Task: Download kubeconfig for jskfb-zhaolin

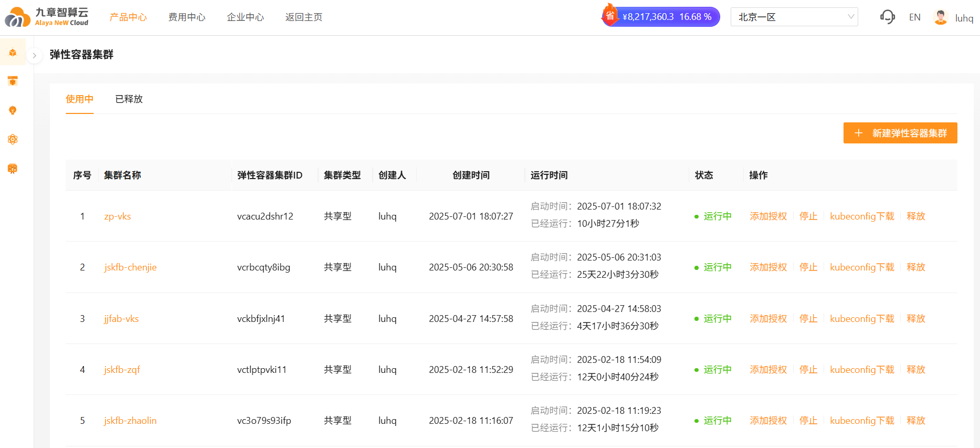Action: (862, 421)
